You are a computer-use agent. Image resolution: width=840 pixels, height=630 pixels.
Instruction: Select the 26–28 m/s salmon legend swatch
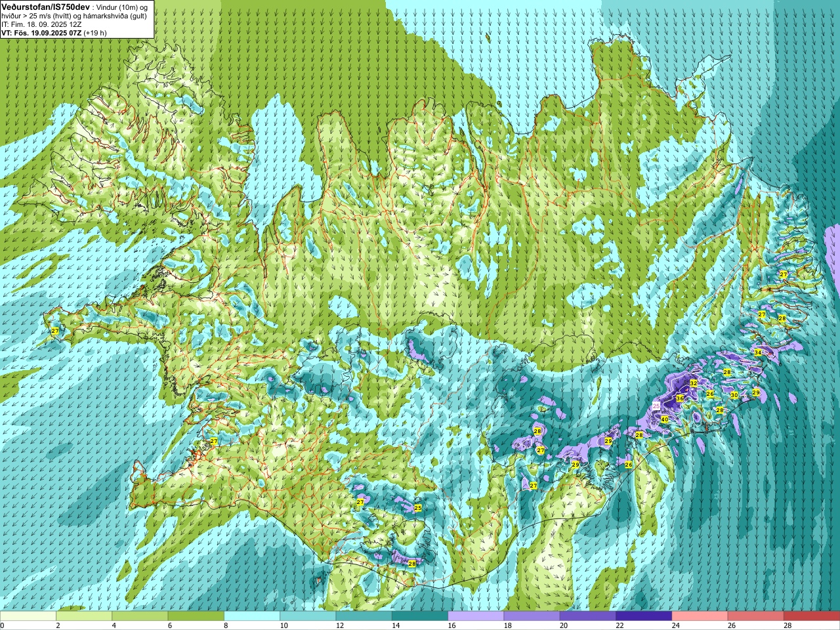pos(756,616)
